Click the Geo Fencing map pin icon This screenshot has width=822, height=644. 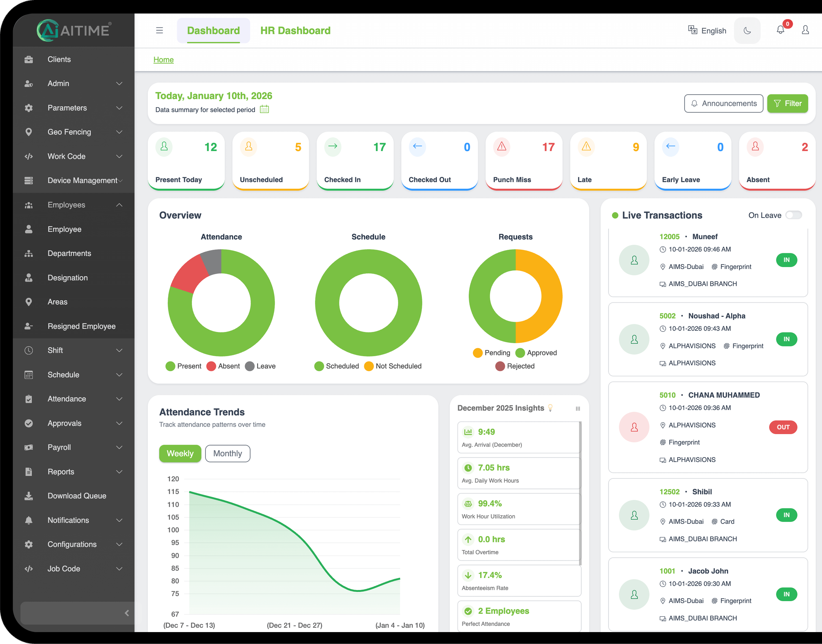click(x=29, y=132)
